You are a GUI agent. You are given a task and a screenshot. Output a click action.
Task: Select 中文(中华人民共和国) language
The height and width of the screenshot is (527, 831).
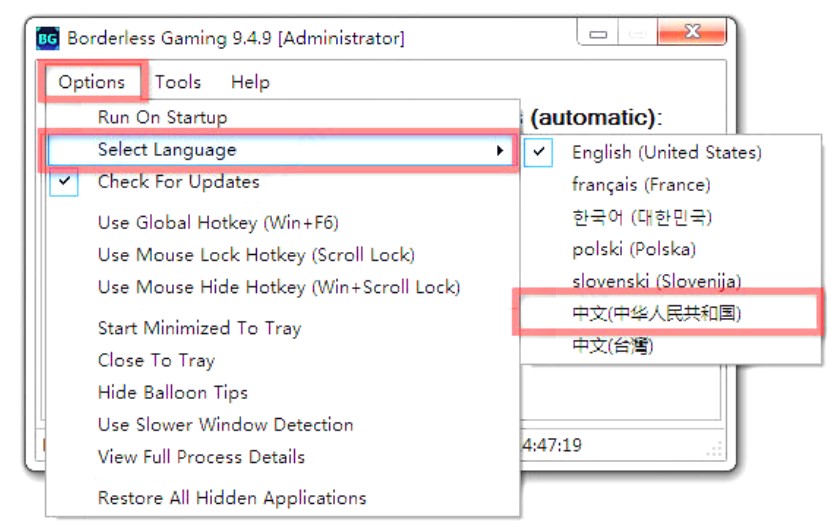[656, 313]
